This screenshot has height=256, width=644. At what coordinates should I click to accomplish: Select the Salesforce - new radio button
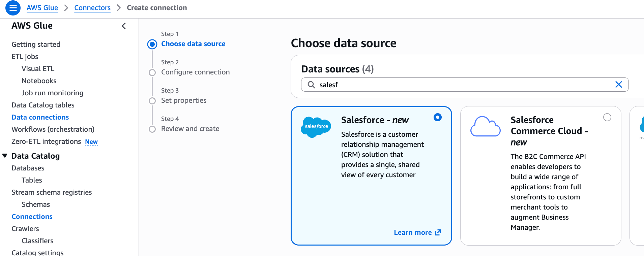click(x=438, y=117)
